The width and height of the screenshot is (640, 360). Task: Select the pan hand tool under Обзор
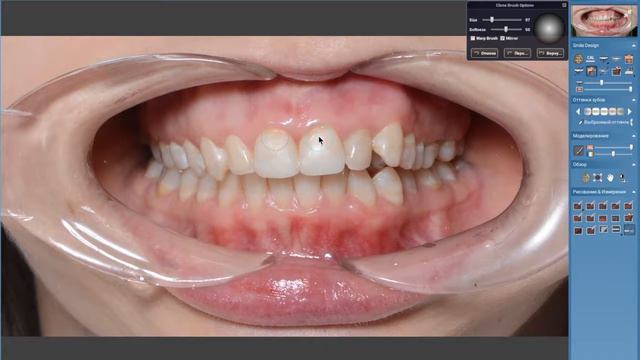[x=610, y=178]
